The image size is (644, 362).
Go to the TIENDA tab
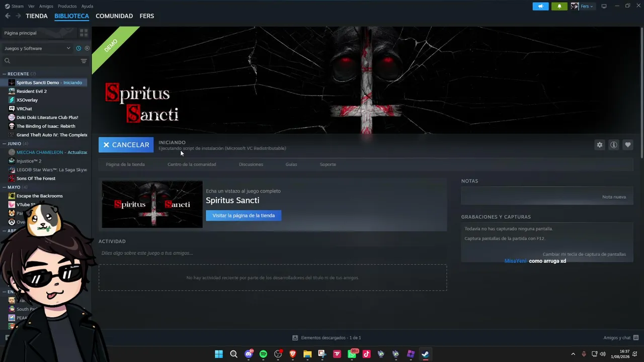37,16
